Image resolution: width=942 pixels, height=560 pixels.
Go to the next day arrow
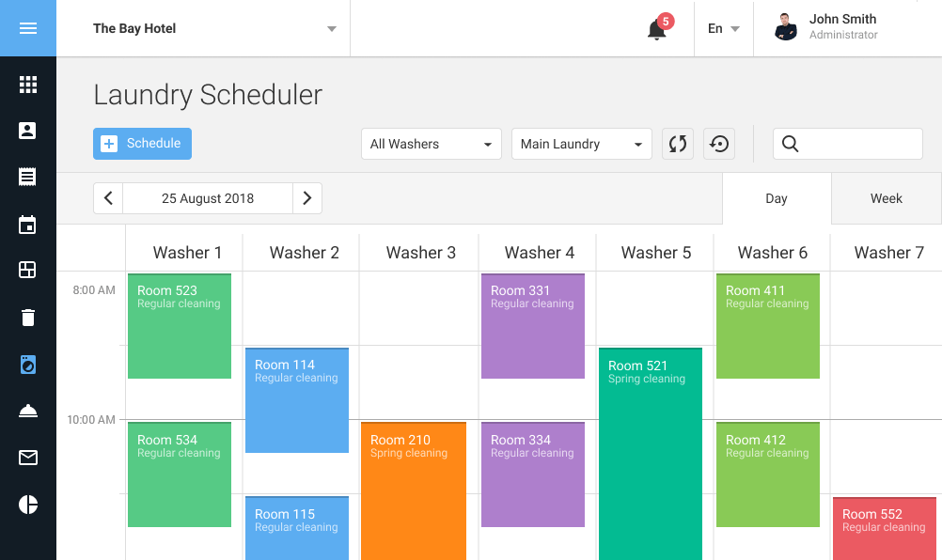(307, 198)
